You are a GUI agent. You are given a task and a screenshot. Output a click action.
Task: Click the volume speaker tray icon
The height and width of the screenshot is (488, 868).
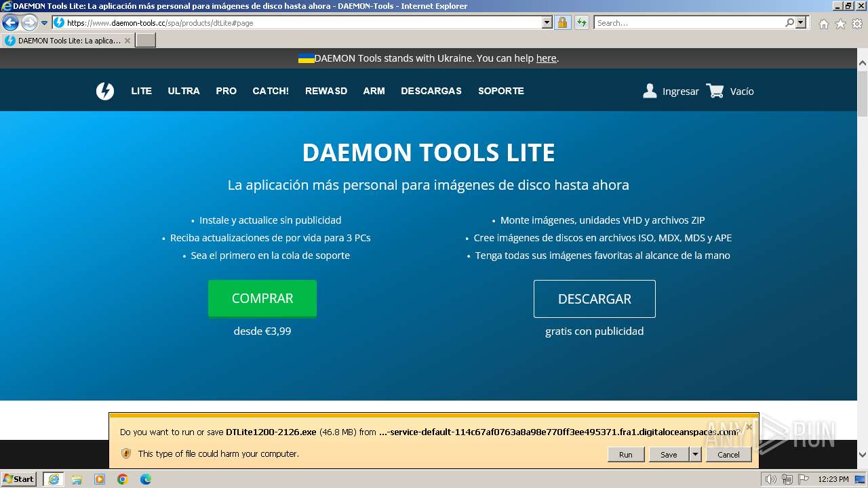pos(771,479)
